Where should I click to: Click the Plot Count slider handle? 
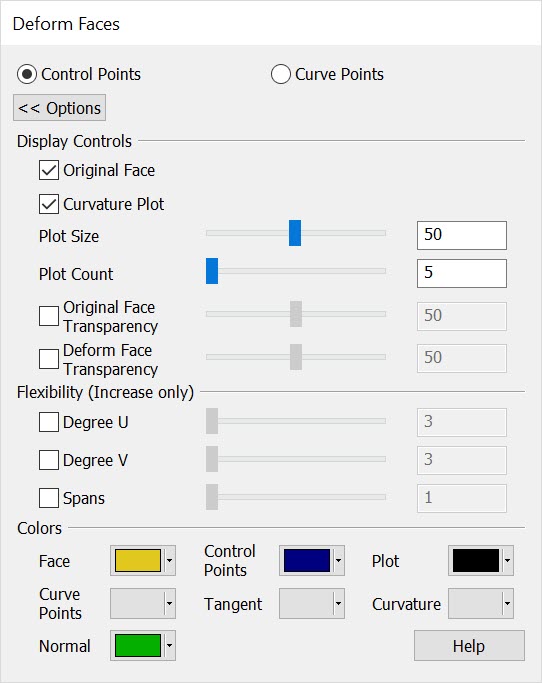pyautogui.click(x=212, y=271)
